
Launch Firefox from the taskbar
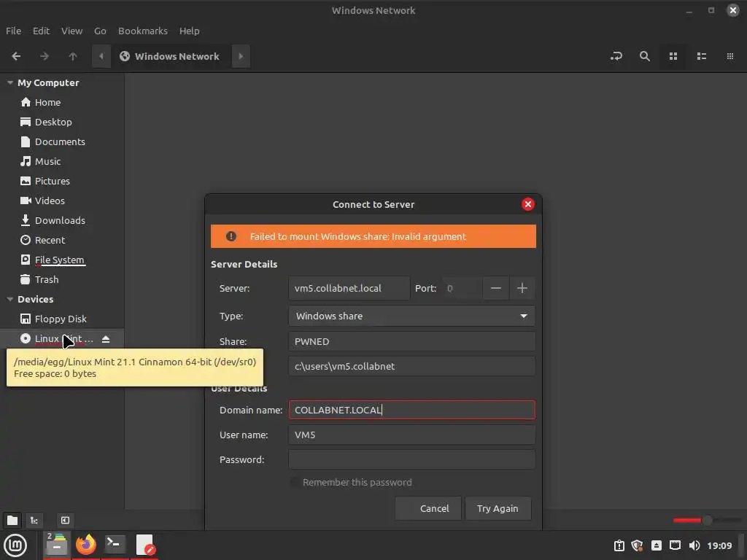click(x=86, y=545)
